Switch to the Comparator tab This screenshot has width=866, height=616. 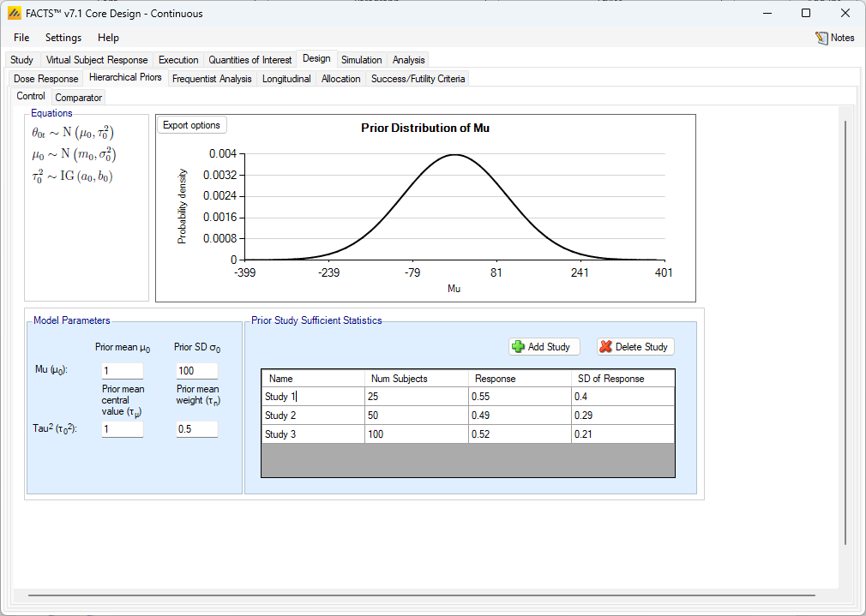[79, 98]
